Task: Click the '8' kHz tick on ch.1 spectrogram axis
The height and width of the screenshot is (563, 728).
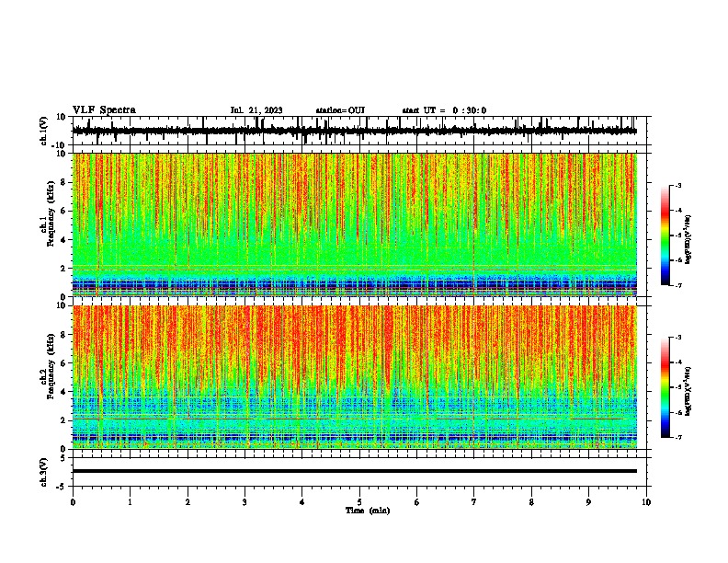Action: [x=64, y=182]
